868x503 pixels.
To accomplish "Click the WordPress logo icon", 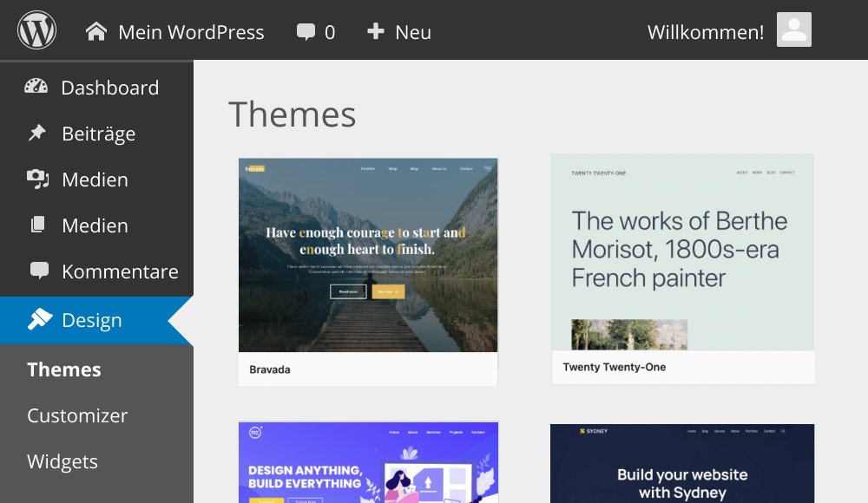I will (x=36, y=29).
